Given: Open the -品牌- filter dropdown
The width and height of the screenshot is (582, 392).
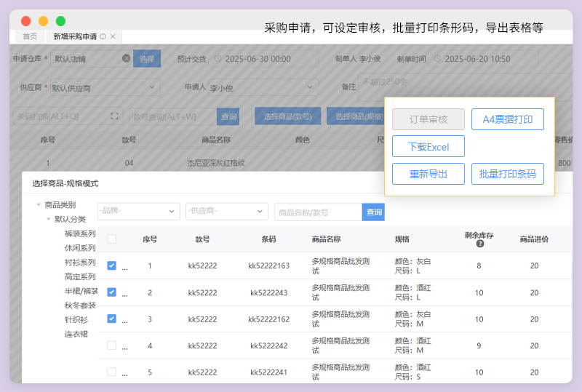Looking at the screenshot, I should (x=139, y=211).
